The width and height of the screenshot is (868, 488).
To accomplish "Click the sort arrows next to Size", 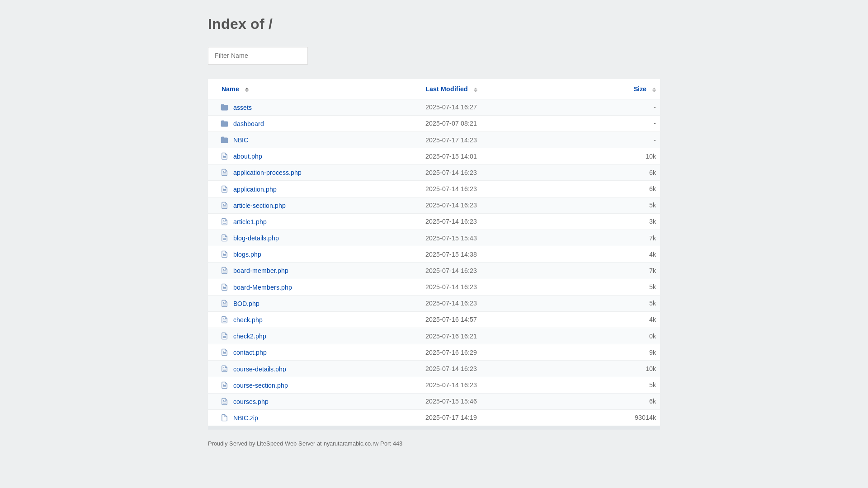I will click(x=654, y=89).
